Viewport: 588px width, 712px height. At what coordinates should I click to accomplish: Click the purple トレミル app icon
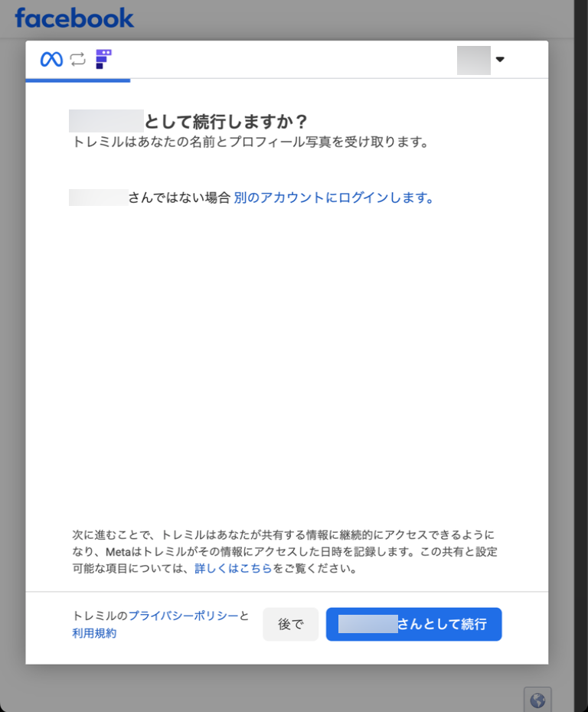(x=103, y=59)
